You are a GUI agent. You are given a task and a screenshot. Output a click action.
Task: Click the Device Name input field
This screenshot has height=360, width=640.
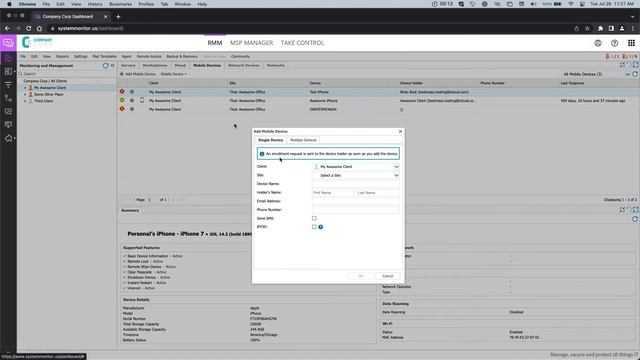[356, 184]
